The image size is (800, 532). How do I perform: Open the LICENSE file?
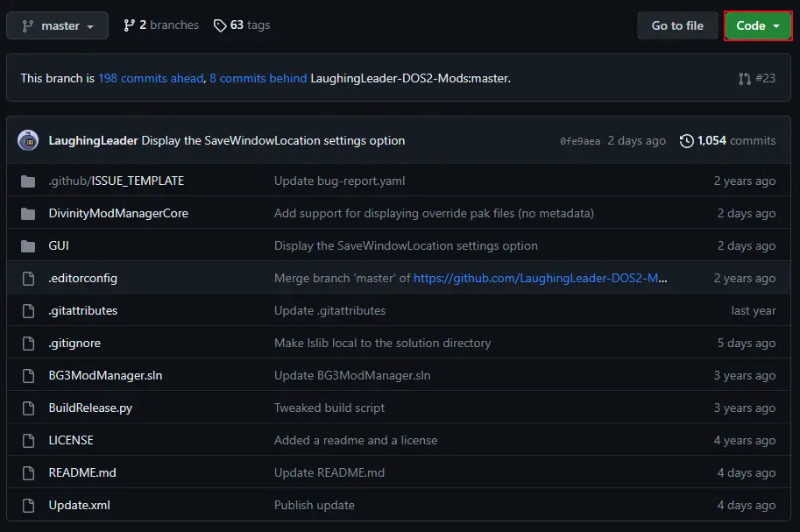point(71,440)
